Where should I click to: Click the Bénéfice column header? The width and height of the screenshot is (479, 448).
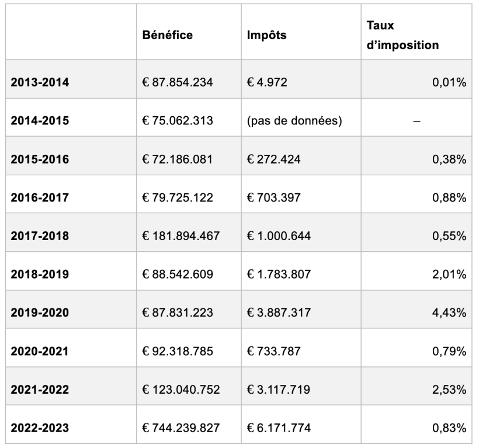point(168,34)
